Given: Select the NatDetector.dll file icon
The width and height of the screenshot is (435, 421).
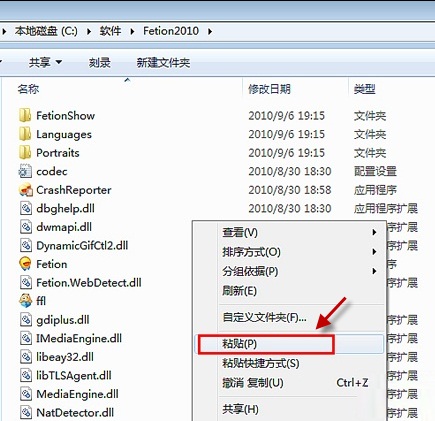Looking at the screenshot, I should [x=26, y=413].
